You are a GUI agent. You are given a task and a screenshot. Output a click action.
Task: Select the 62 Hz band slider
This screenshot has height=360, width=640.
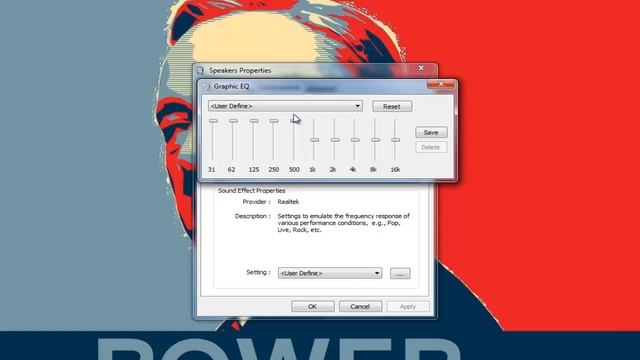click(x=233, y=121)
